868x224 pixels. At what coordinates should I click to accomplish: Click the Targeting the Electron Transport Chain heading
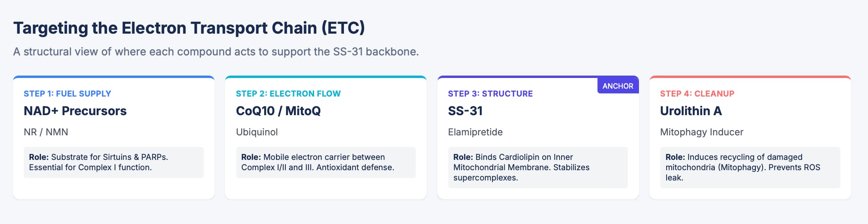(x=189, y=28)
